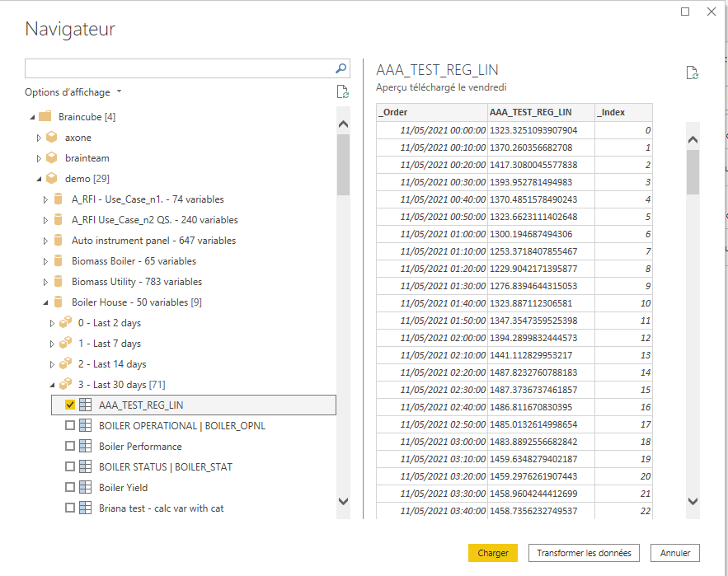Check the Boiler Performance checkbox

pyautogui.click(x=70, y=446)
